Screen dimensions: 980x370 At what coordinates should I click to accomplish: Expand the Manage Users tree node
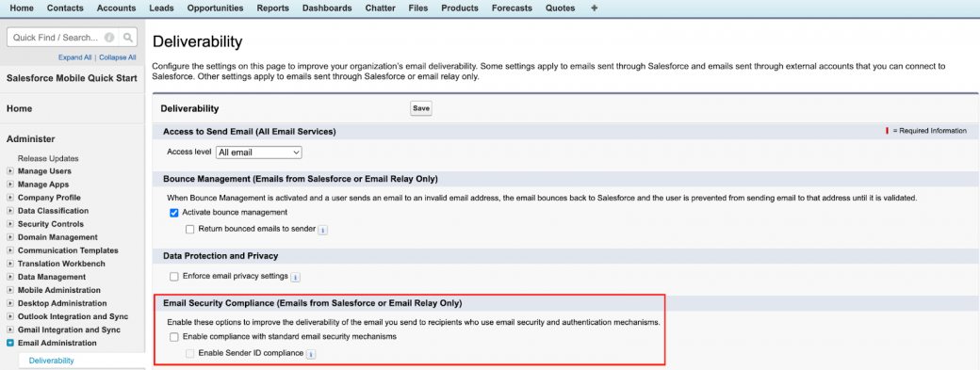(x=9, y=171)
